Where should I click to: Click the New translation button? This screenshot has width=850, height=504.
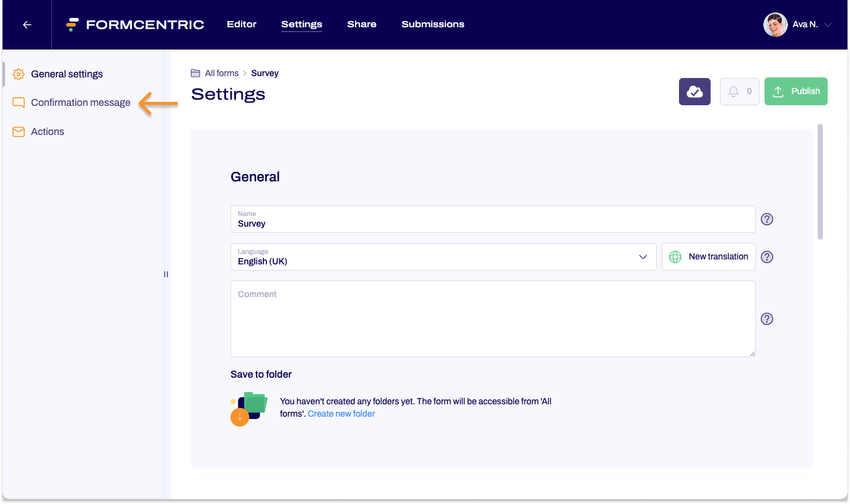coord(709,257)
